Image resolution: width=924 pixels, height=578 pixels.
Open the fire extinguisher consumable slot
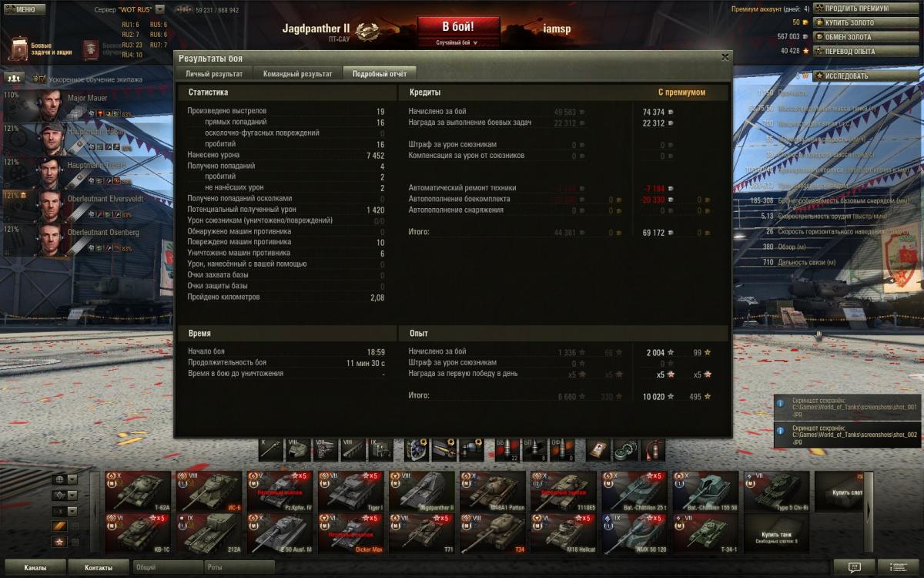[654, 450]
